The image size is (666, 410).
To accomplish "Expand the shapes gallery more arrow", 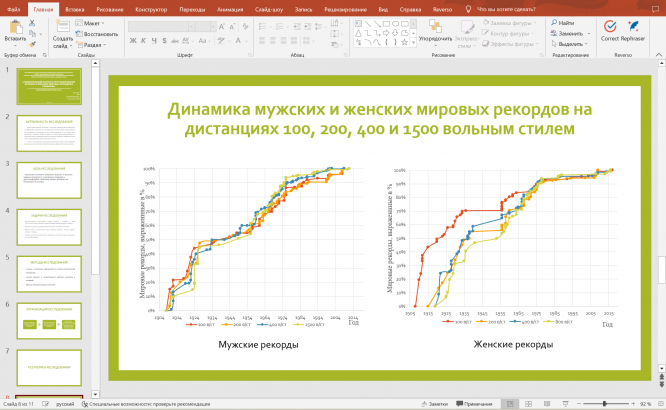I will (413, 43).
